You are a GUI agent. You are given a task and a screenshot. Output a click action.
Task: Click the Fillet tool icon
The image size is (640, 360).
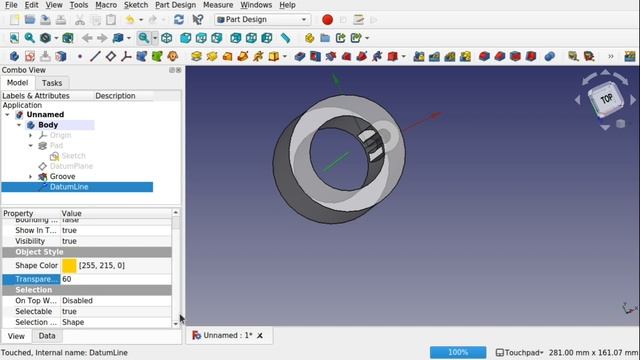click(484, 56)
